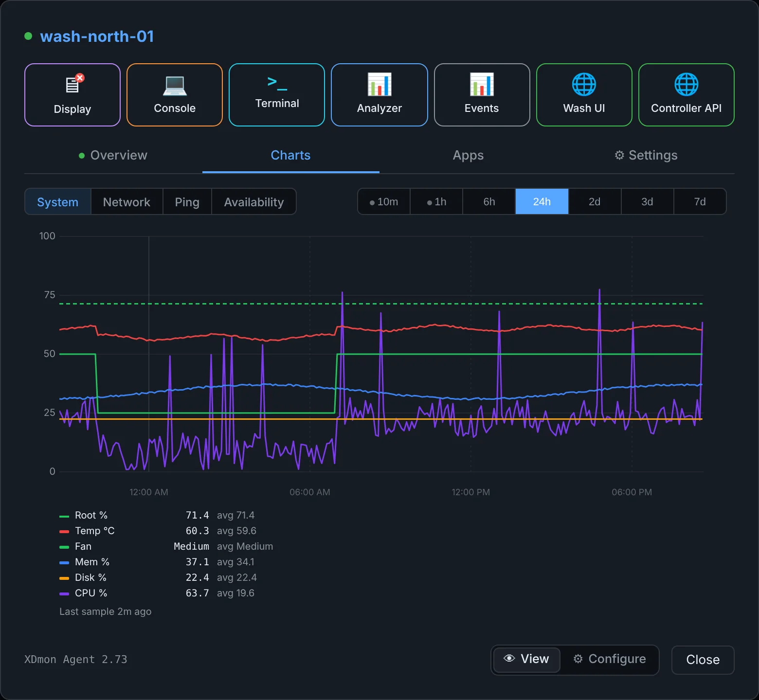This screenshot has height=700, width=759.
Task: Select the System chart group
Action: pos(58,202)
